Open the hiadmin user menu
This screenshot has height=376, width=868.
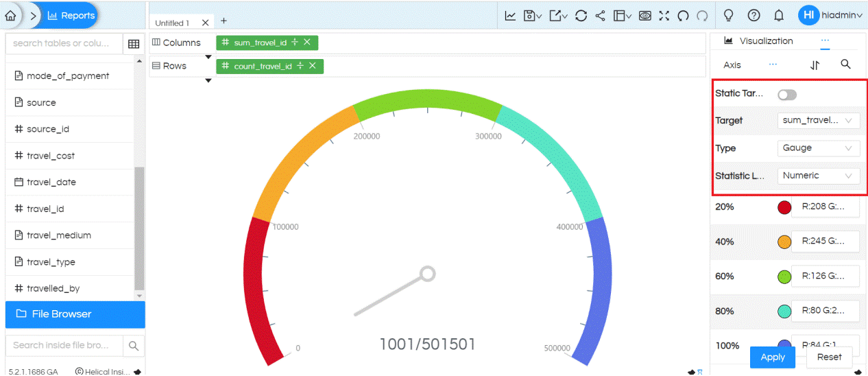831,15
